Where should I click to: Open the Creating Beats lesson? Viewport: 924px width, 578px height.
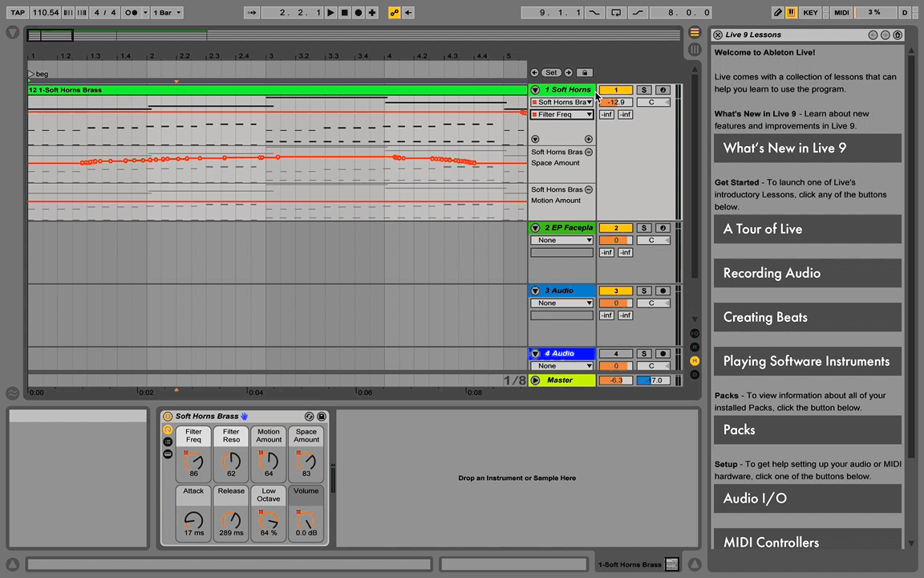pyautogui.click(x=808, y=317)
